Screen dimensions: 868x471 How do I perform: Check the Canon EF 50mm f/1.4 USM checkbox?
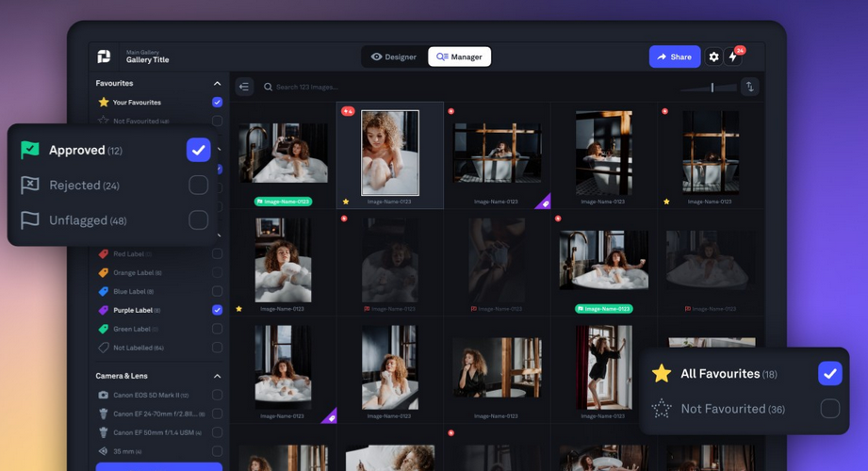pos(217,432)
